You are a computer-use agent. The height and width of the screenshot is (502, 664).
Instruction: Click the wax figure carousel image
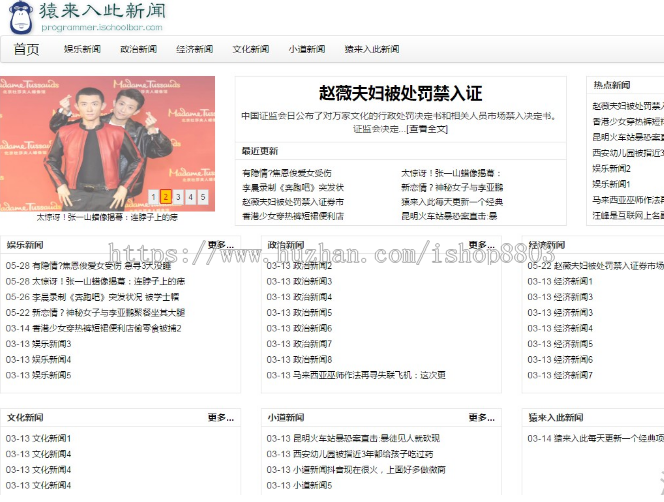(108, 140)
